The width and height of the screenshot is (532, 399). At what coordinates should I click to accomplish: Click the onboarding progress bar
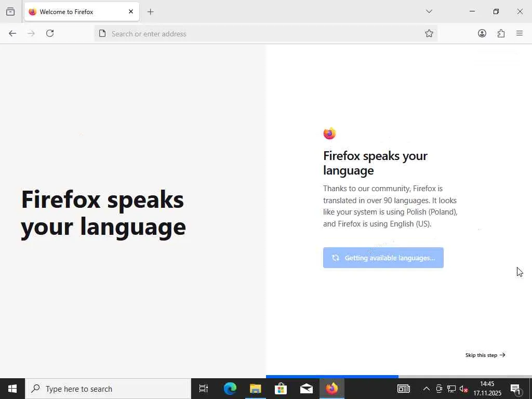(x=399, y=377)
